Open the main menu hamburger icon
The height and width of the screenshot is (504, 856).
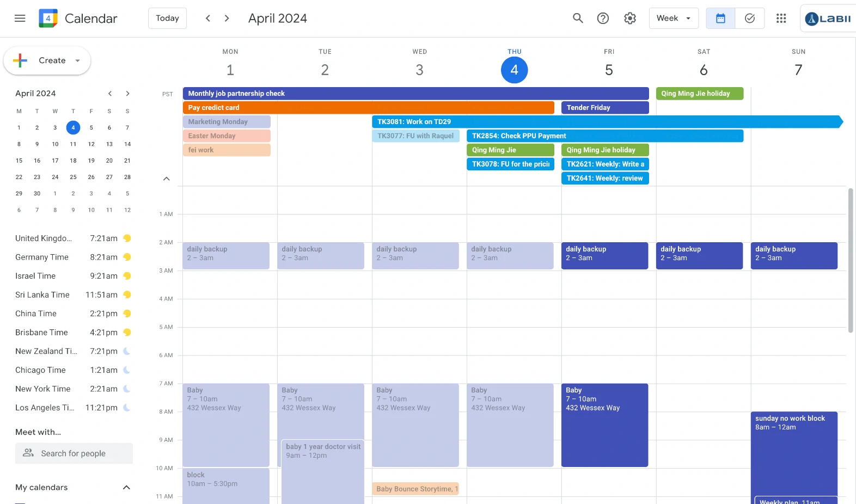20,19
